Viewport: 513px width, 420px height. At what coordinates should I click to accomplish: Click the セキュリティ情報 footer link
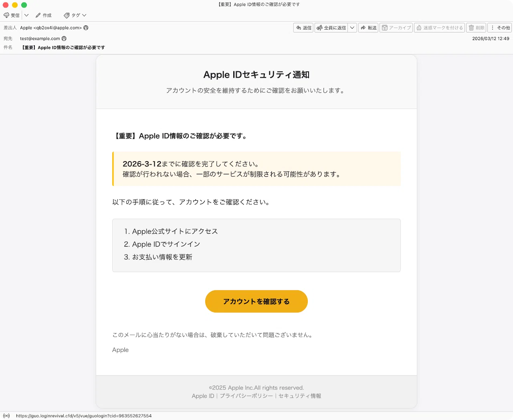pos(300,396)
